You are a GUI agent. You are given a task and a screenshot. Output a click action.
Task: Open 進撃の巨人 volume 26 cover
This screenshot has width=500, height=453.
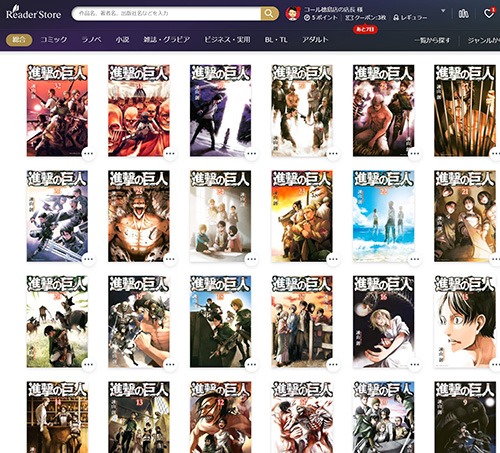click(57, 216)
